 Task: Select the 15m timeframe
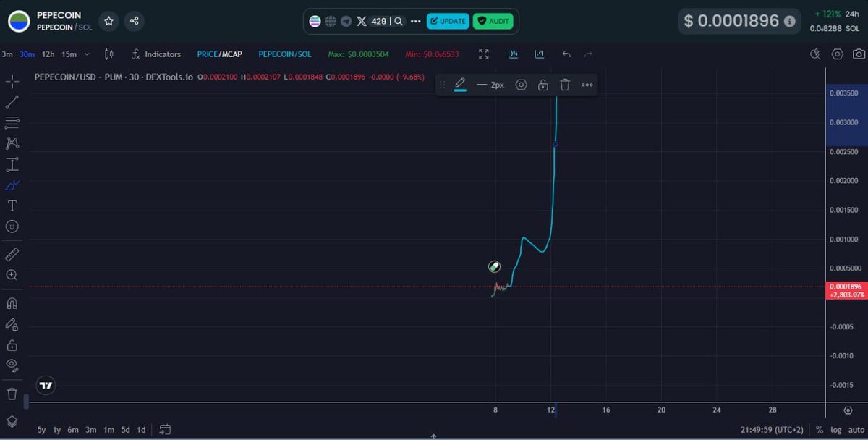tap(69, 54)
